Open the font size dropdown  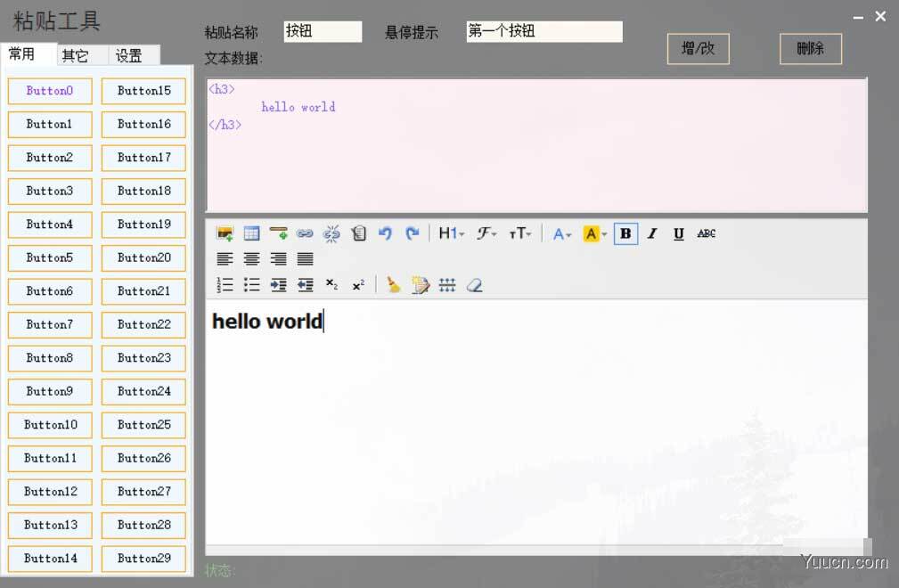coord(520,233)
